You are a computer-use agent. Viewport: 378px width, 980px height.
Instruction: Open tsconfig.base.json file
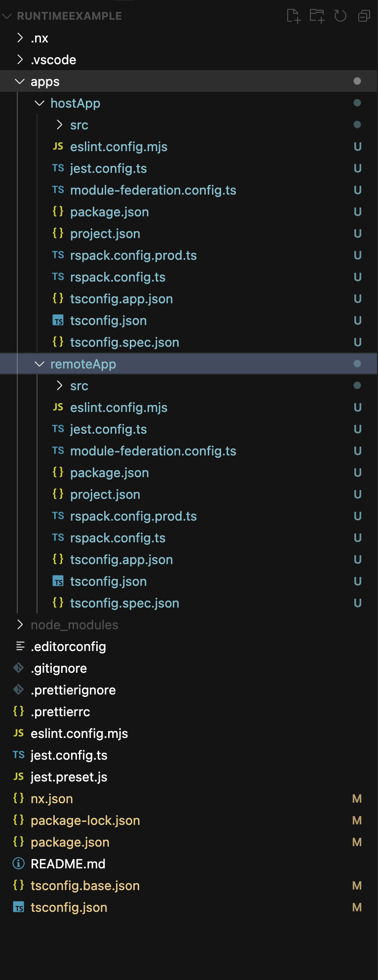click(85, 886)
